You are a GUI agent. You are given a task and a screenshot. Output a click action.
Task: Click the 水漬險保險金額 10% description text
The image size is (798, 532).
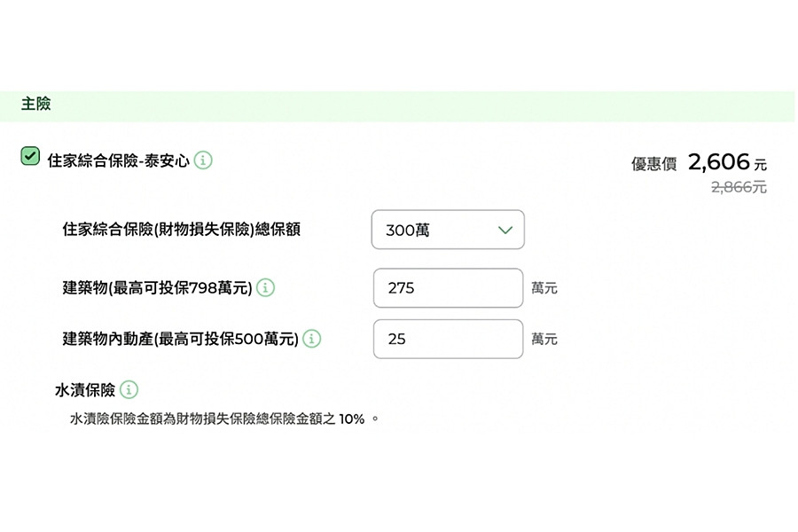(x=224, y=419)
